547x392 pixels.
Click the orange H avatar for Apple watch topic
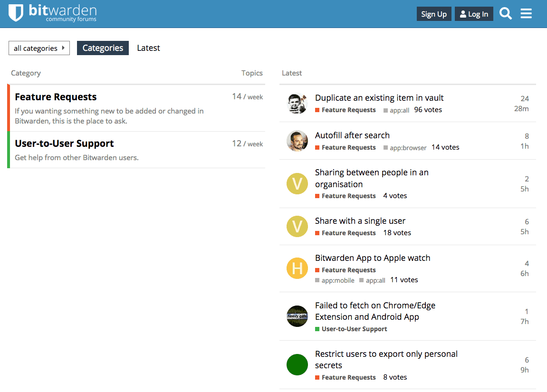pyautogui.click(x=297, y=268)
